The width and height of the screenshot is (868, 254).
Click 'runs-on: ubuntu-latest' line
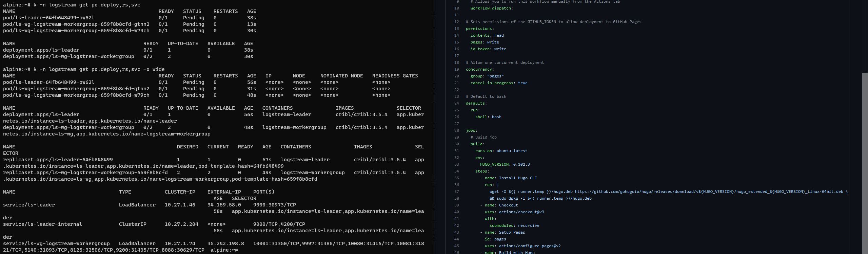tap(501, 151)
